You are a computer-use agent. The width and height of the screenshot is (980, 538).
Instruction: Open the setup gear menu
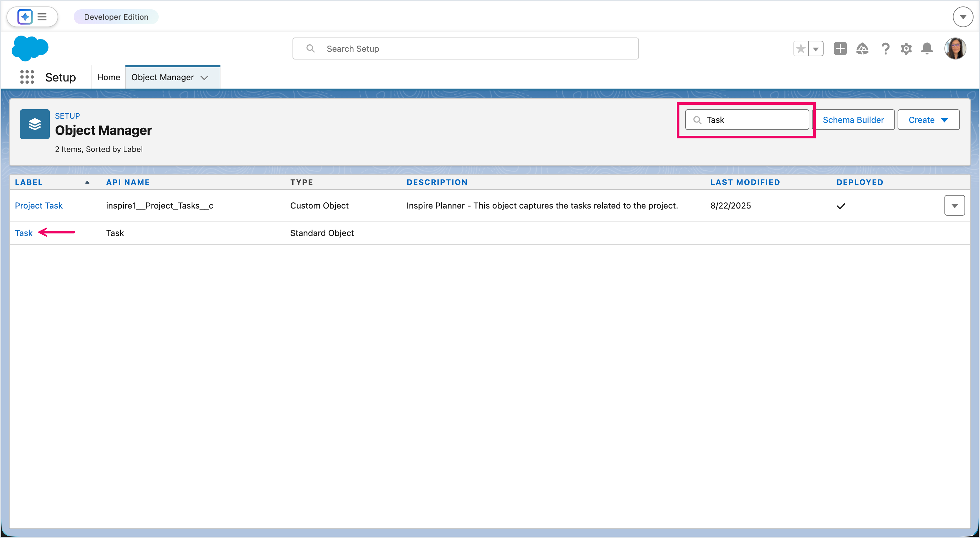pos(906,49)
